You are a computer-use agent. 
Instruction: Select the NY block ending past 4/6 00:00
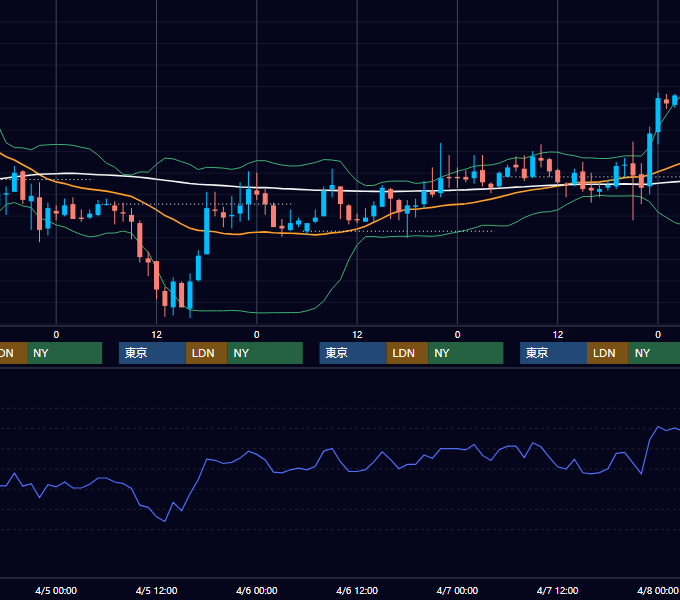pos(265,353)
